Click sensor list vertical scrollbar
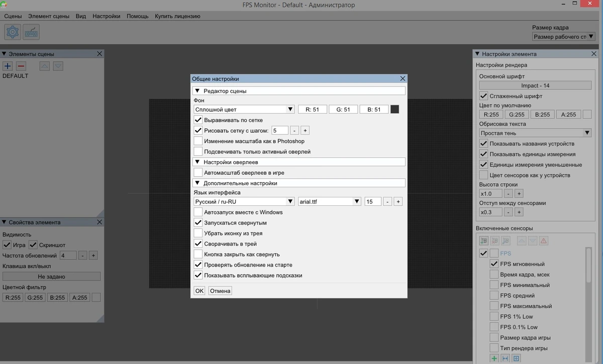This screenshot has width=603, height=364. pos(588,304)
